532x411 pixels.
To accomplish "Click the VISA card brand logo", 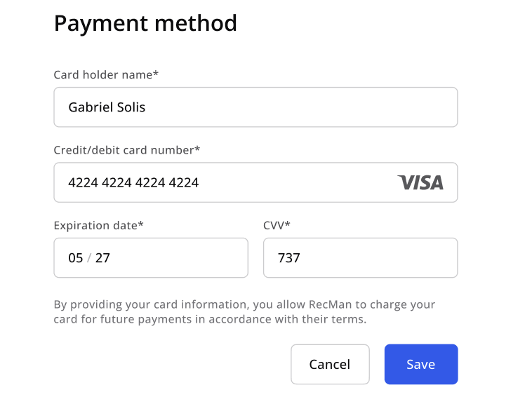I will click(420, 182).
